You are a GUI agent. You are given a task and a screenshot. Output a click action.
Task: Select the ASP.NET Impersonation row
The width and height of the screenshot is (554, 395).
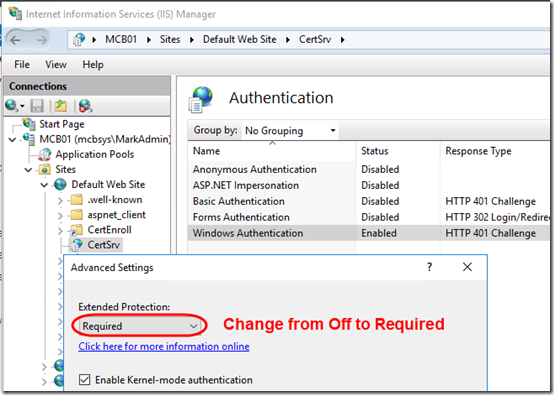pyautogui.click(x=369, y=185)
